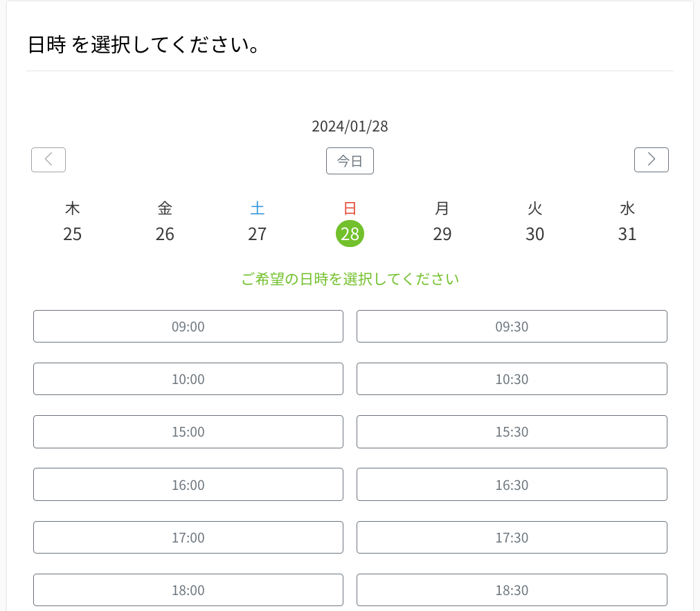
Task: Book the 15:30 time slot
Action: pos(511,431)
